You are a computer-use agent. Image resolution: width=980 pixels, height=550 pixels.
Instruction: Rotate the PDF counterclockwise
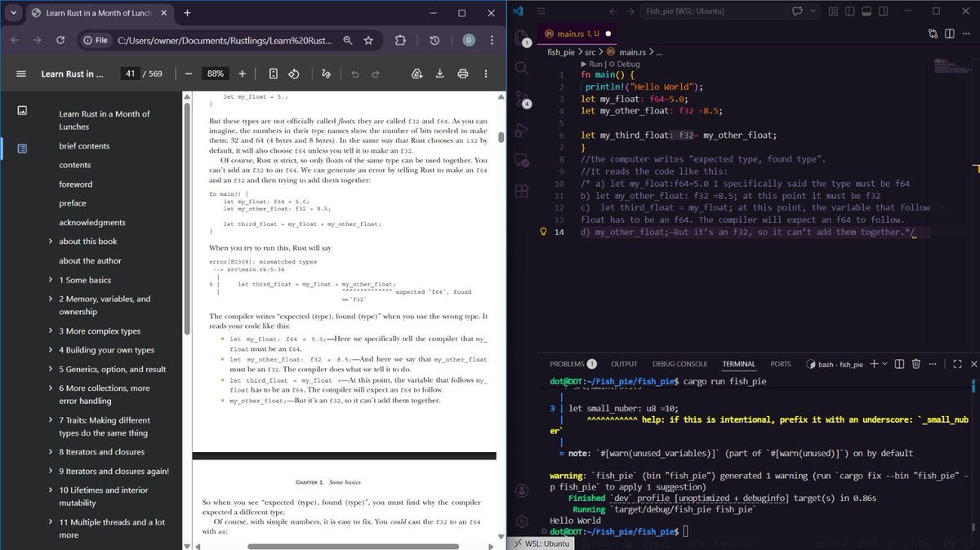pos(294,73)
